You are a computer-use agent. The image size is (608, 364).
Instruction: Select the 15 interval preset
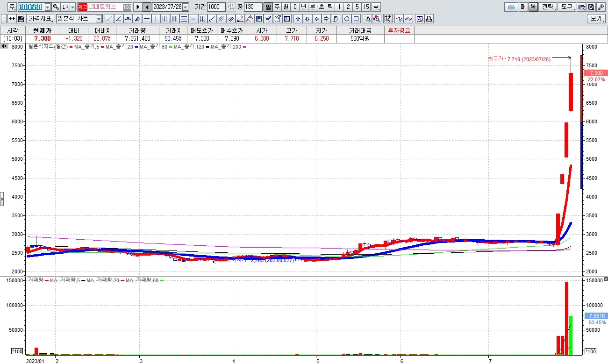(366, 7)
